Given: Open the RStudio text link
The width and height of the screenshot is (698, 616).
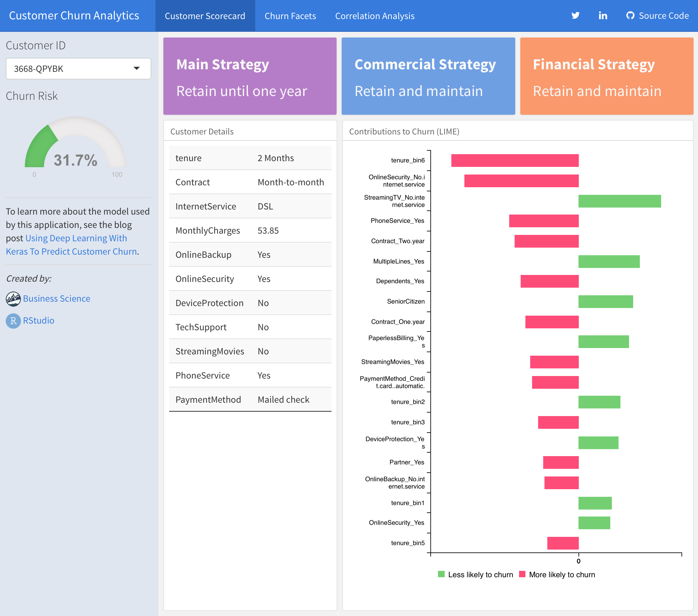Looking at the screenshot, I should (x=38, y=321).
